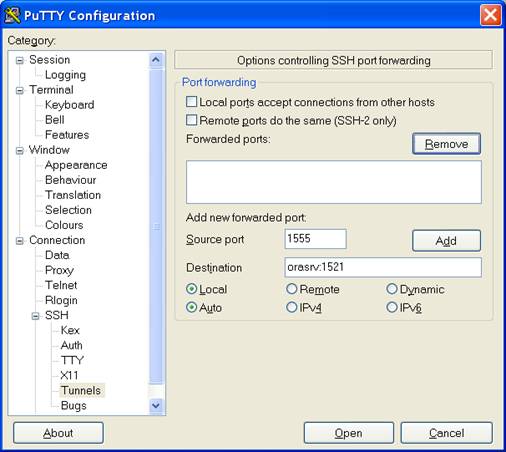Open Data under Connection
Image resolution: width=506 pixels, height=452 pixels.
coord(57,255)
